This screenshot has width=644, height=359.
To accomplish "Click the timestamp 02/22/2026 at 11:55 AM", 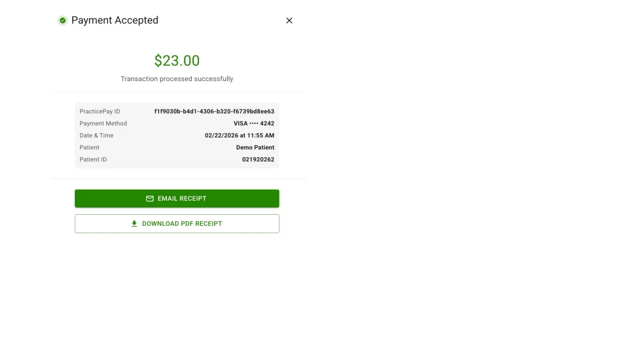I will (x=240, y=135).
